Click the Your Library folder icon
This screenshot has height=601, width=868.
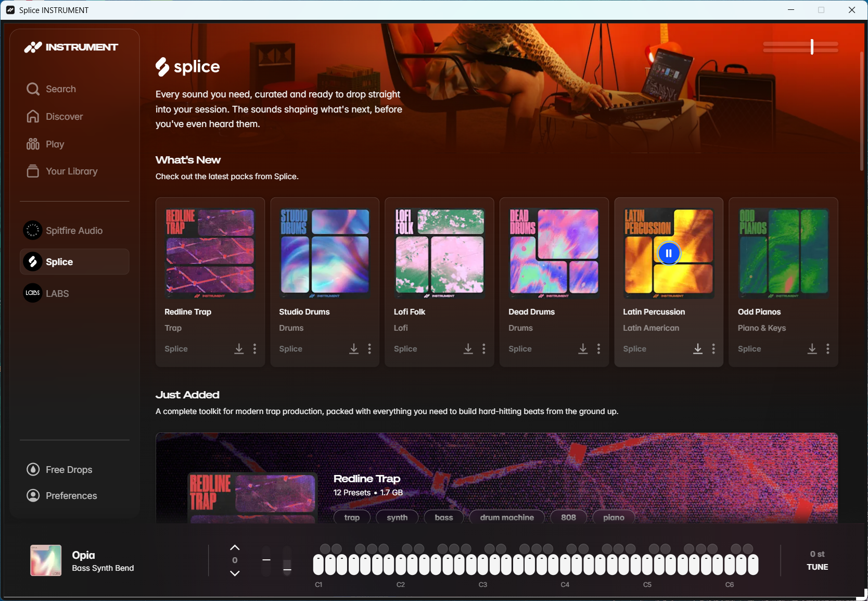(33, 171)
